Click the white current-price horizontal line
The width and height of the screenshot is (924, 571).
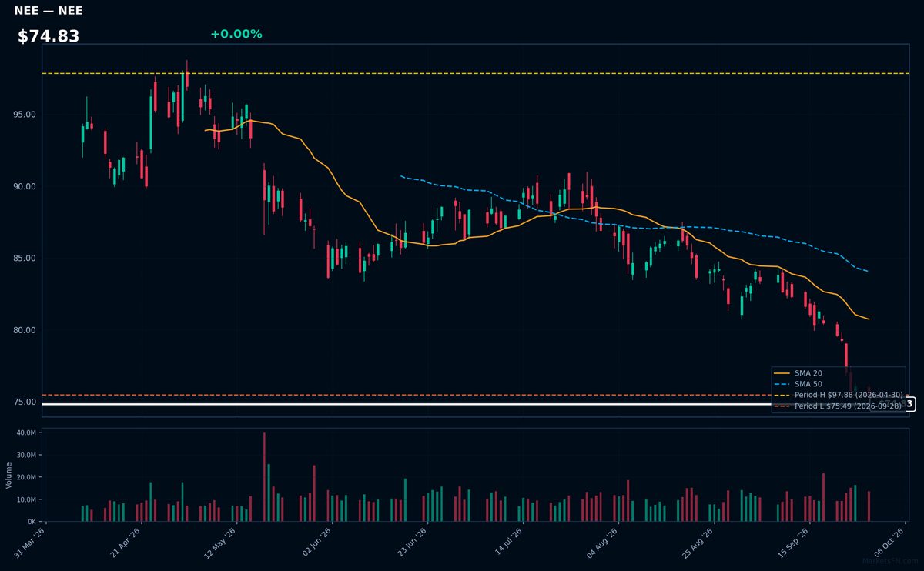408,404
